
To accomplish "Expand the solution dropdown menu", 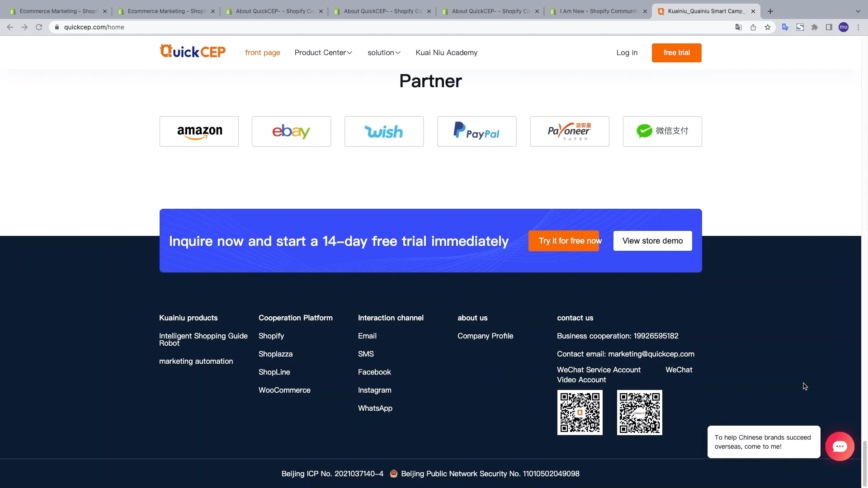I will coord(384,53).
